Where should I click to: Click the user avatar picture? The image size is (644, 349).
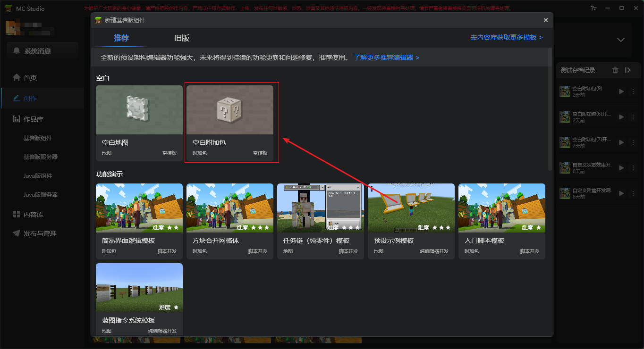pos(13,27)
